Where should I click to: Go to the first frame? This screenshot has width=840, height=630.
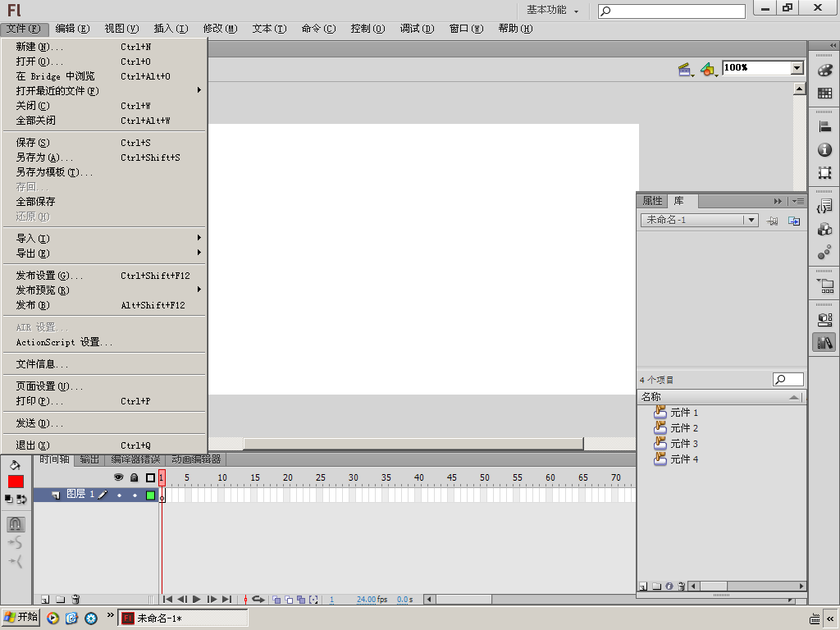(167, 600)
